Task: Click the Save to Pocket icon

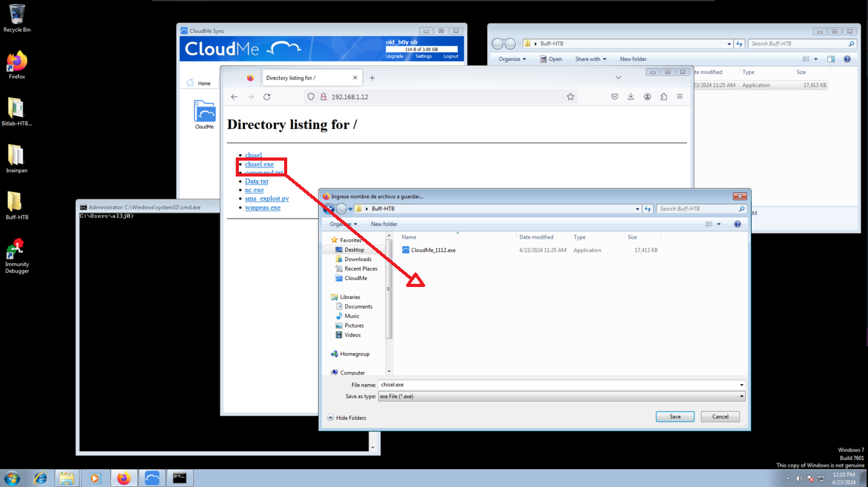Action: pos(614,97)
